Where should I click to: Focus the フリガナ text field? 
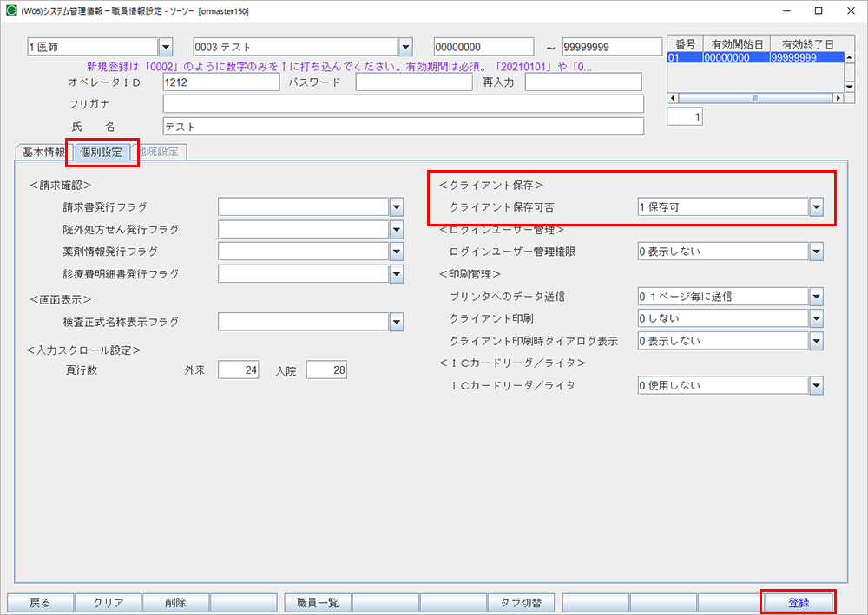tap(403, 104)
